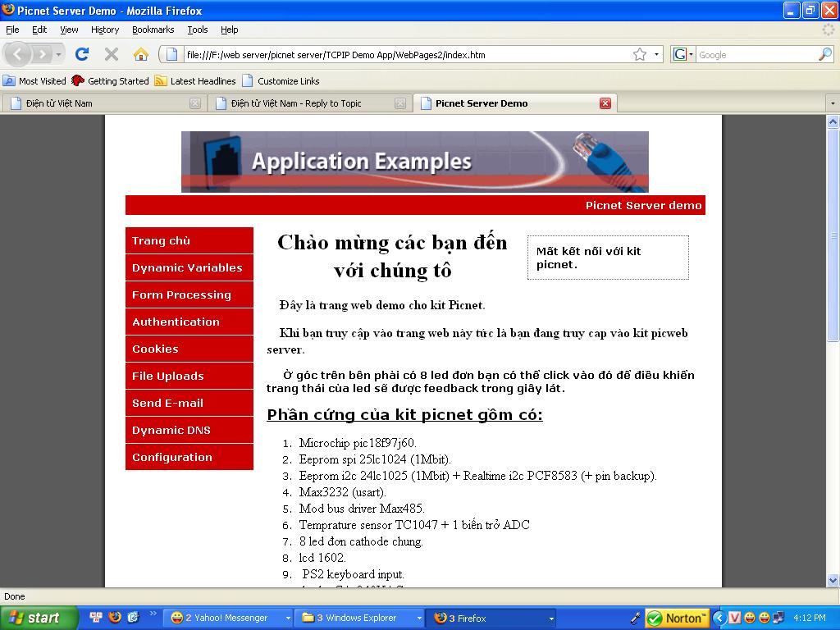
Task: Open the list all tabs dropdown
Action: 833,103
